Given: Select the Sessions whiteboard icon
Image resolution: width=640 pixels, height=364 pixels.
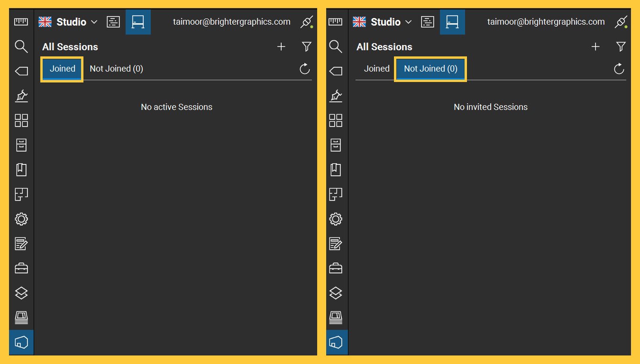Looking at the screenshot, I should 138,21.
